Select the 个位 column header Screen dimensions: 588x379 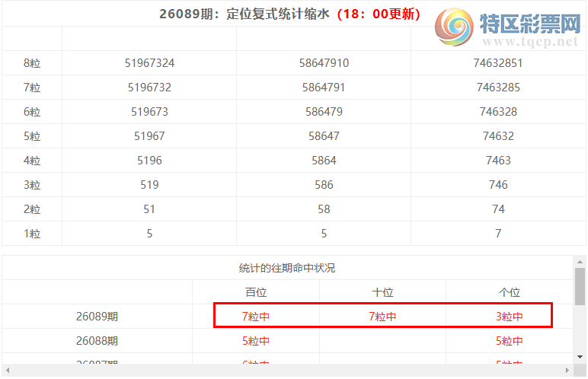[509, 292]
